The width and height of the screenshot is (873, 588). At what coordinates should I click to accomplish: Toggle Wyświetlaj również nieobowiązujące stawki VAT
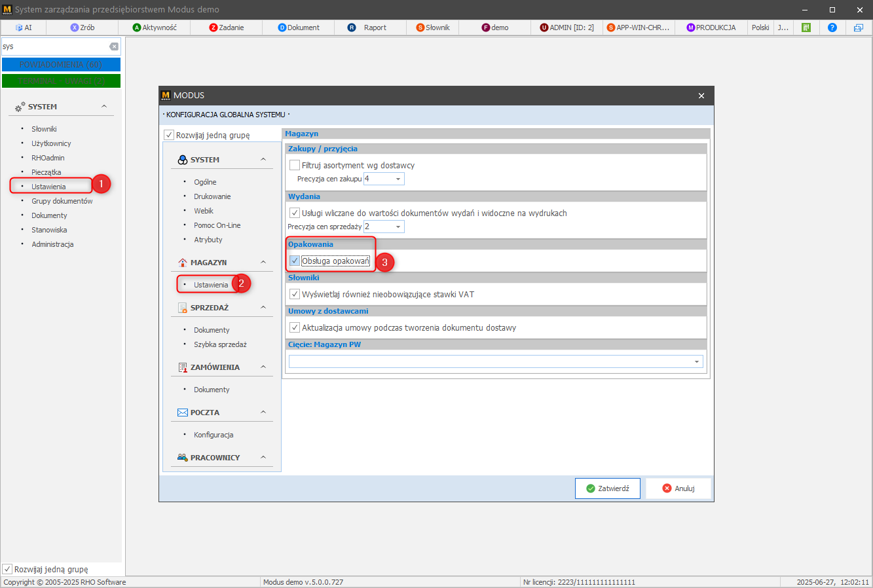tap(295, 294)
